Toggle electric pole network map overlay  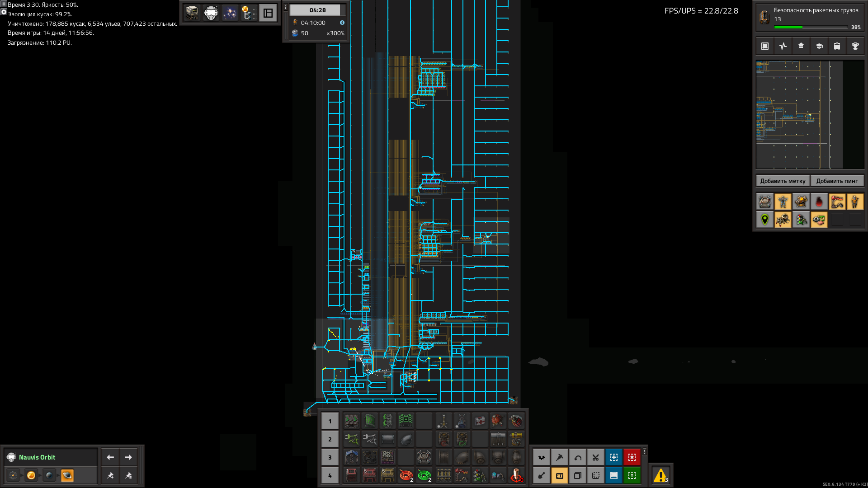[783, 202]
